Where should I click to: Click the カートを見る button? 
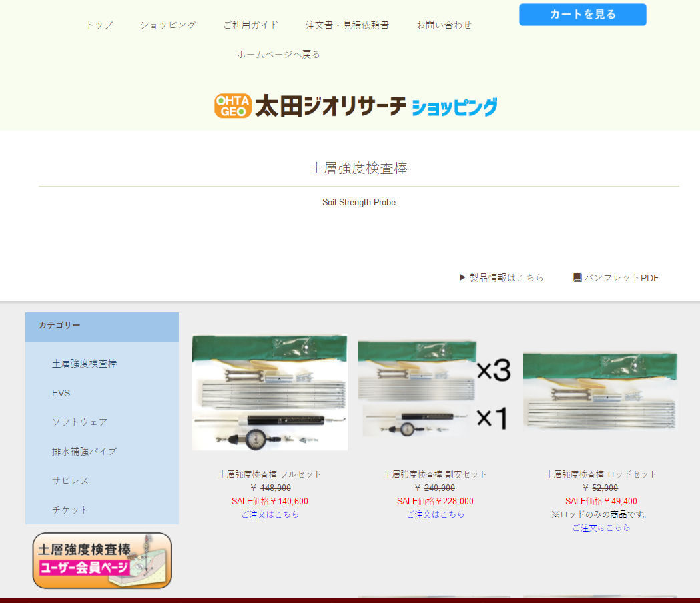(582, 14)
